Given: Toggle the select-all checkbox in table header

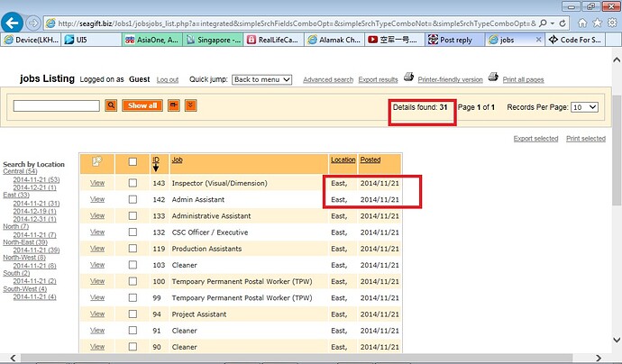Looking at the screenshot, I should pyautogui.click(x=133, y=162).
